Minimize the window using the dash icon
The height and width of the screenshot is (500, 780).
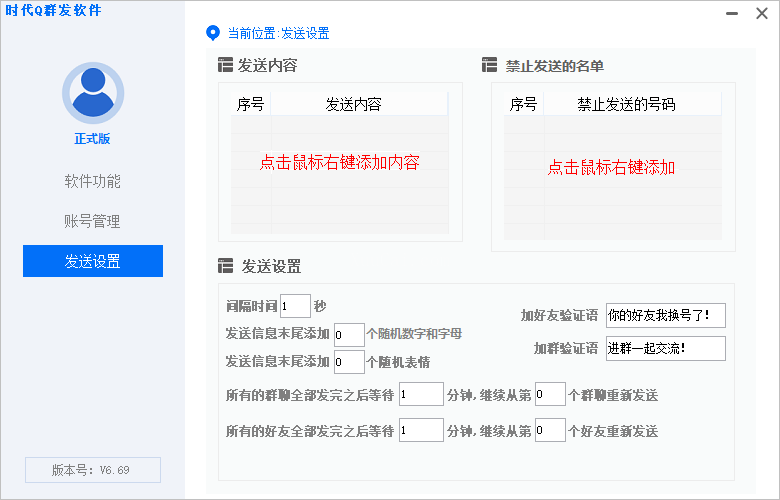click(733, 13)
